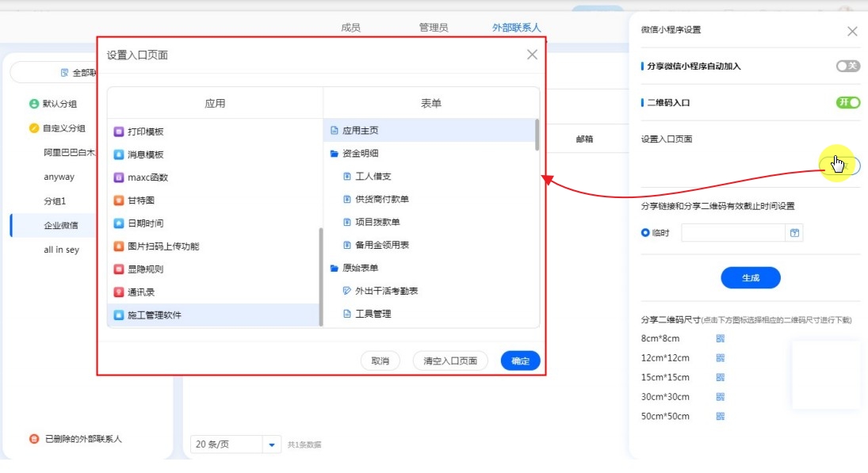This screenshot has height=473, width=868.
Task: Open the calendar picker icon beside 临时
Action: pyautogui.click(x=794, y=233)
